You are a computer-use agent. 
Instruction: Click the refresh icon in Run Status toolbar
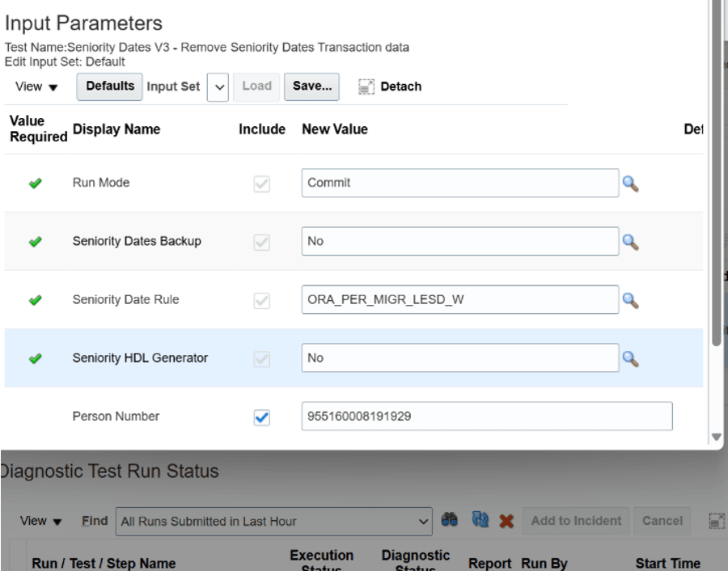tap(480, 519)
